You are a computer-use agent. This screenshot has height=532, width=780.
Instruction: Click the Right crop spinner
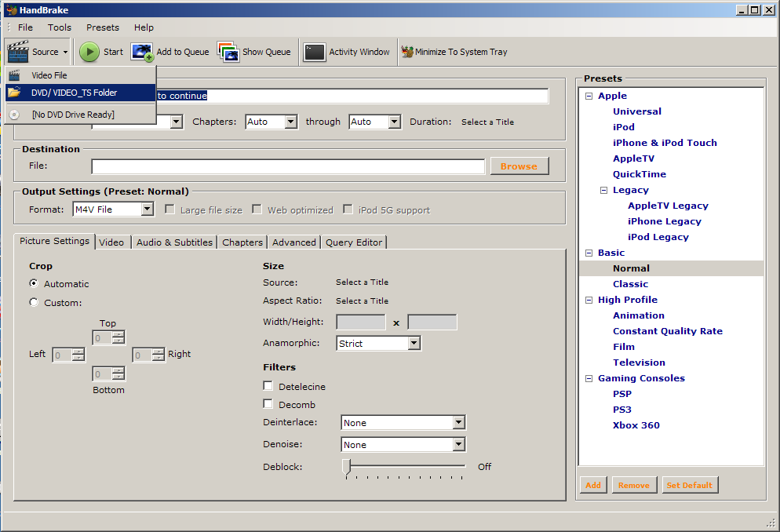(x=148, y=355)
